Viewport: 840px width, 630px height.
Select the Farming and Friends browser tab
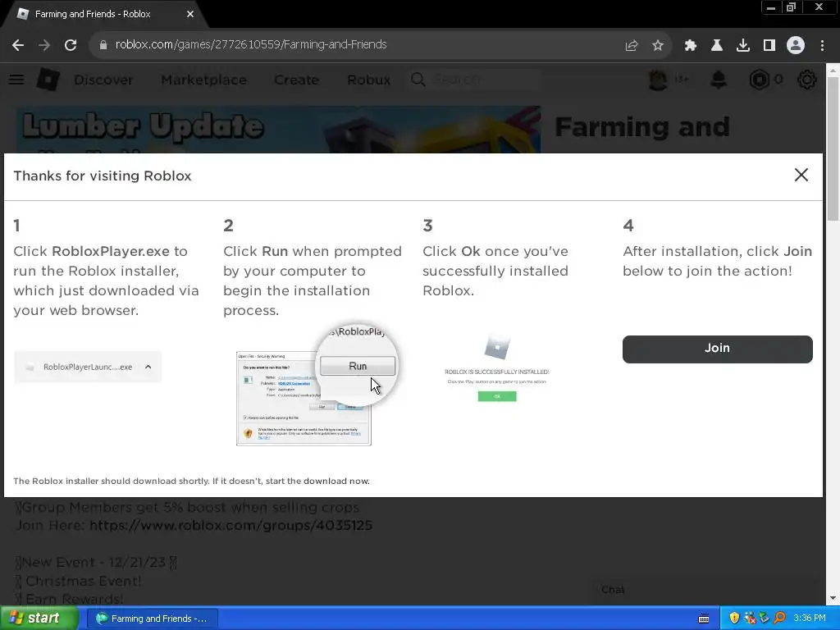point(105,14)
